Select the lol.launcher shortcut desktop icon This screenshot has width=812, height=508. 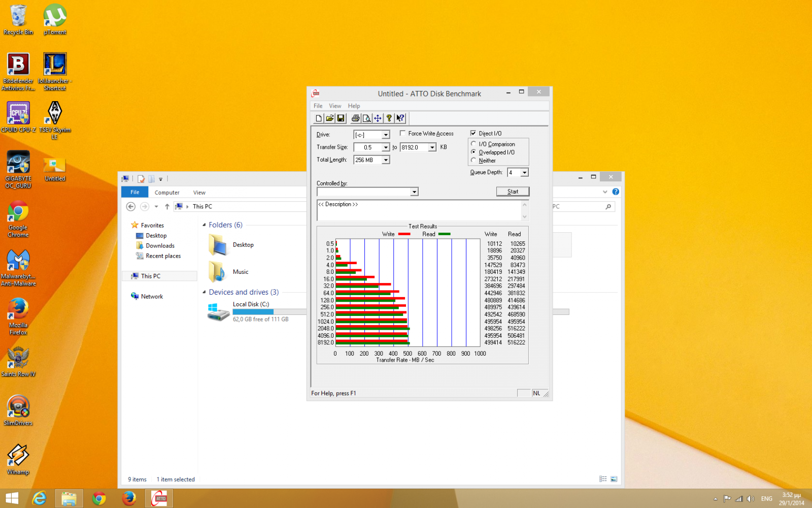point(55,72)
